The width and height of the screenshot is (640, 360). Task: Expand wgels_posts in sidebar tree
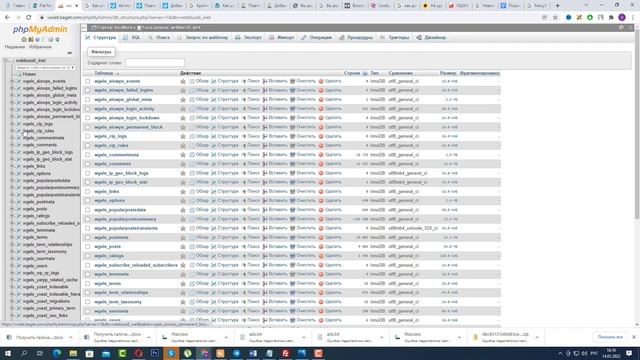click(x=12, y=209)
